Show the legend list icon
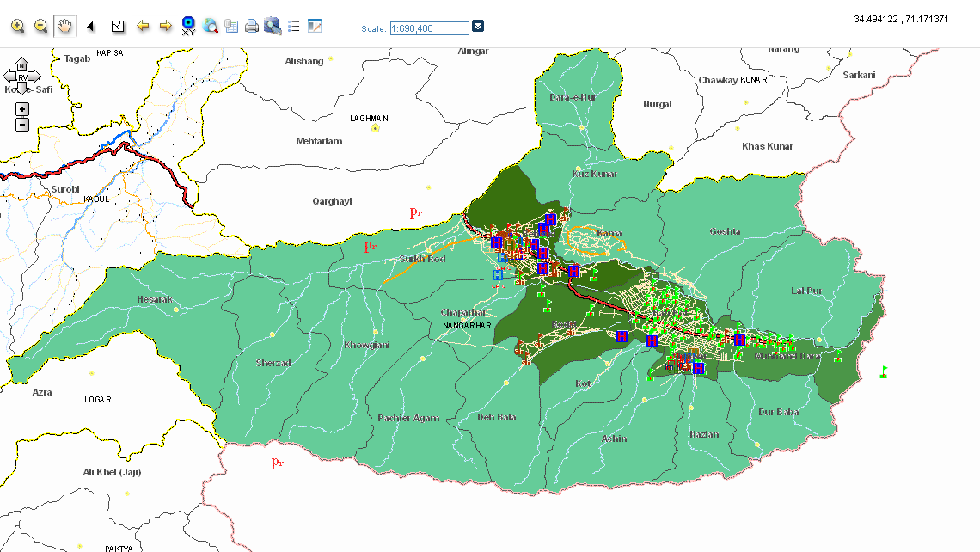 pyautogui.click(x=294, y=27)
